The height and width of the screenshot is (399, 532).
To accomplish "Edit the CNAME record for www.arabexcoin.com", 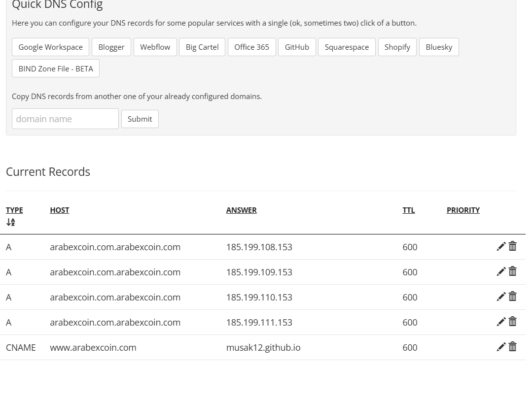I will pyautogui.click(x=501, y=347).
